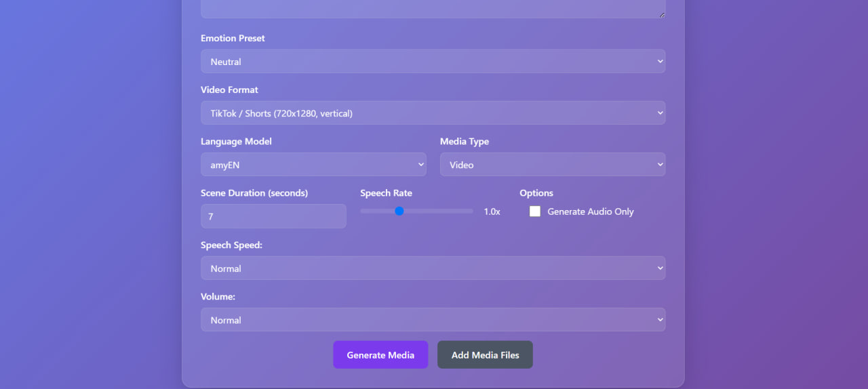Open the Volume dropdown
868x389 pixels.
(x=433, y=319)
